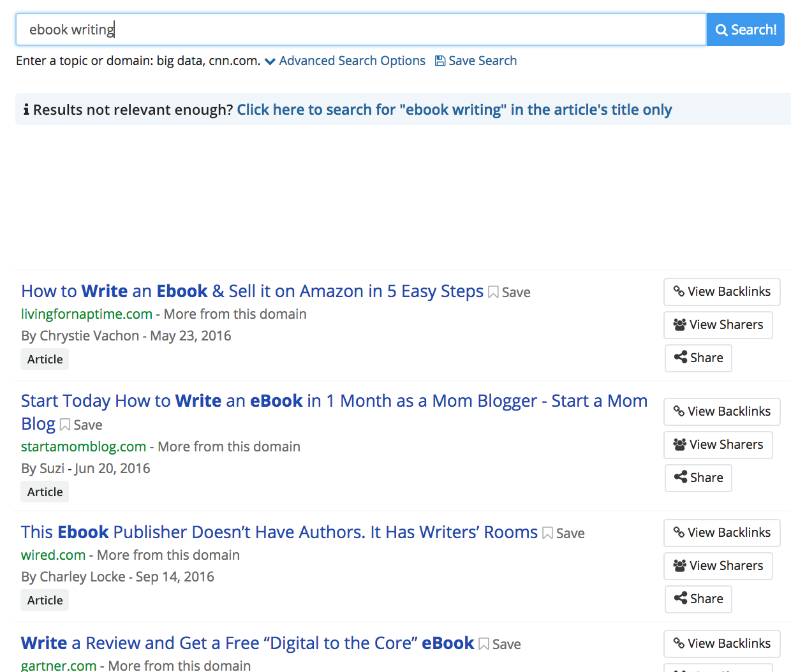Expand Advanced Search Options
This screenshot has height=672, width=791.
click(345, 61)
